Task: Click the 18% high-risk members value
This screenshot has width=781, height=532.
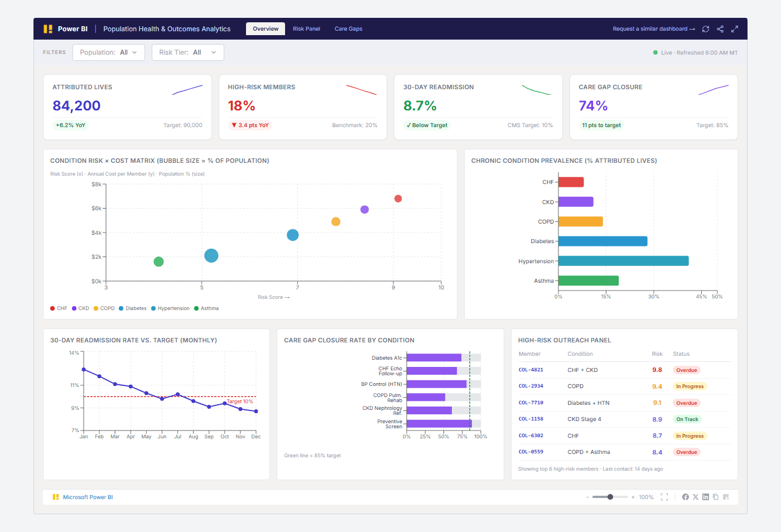Action: [x=242, y=106]
